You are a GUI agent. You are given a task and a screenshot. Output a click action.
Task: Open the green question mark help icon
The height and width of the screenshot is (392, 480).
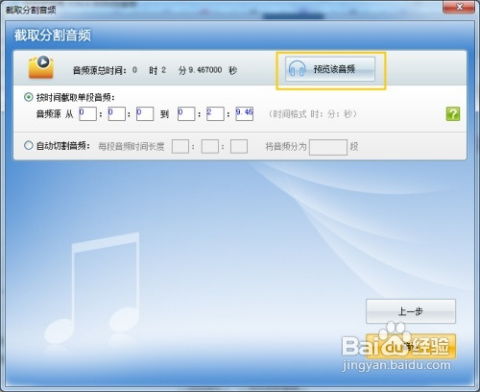[x=453, y=114]
